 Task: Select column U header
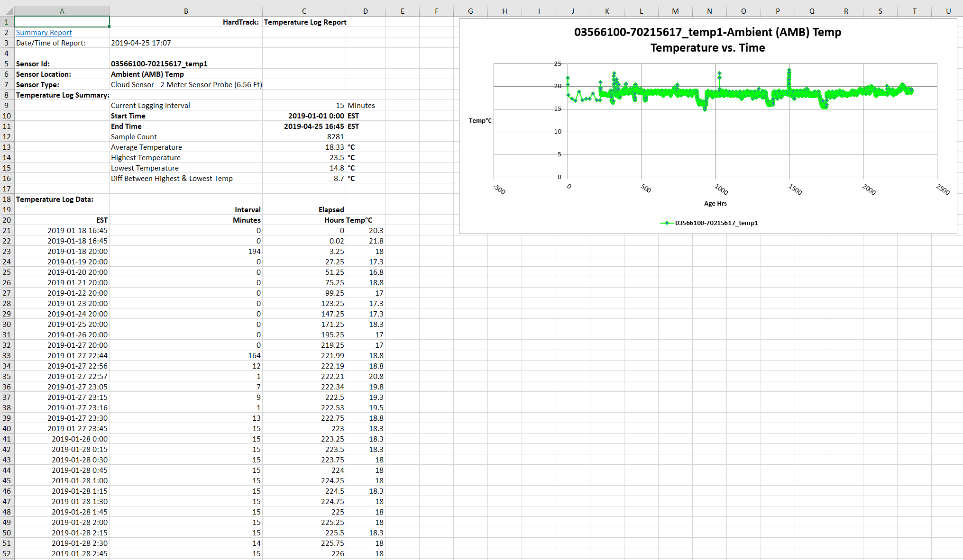click(948, 11)
